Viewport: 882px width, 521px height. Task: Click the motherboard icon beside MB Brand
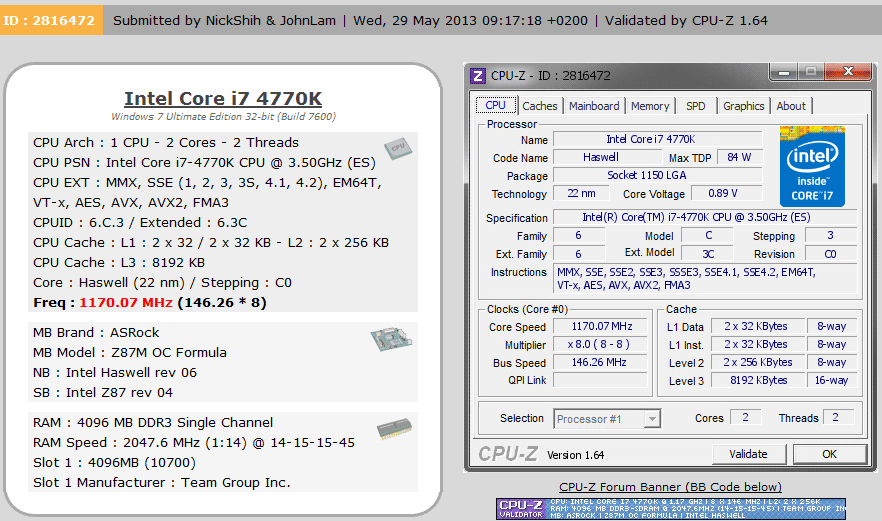(x=391, y=339)
